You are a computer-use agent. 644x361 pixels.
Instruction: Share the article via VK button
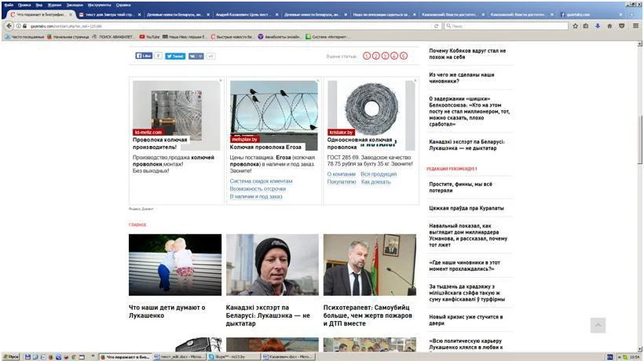(x=196, y=57)
